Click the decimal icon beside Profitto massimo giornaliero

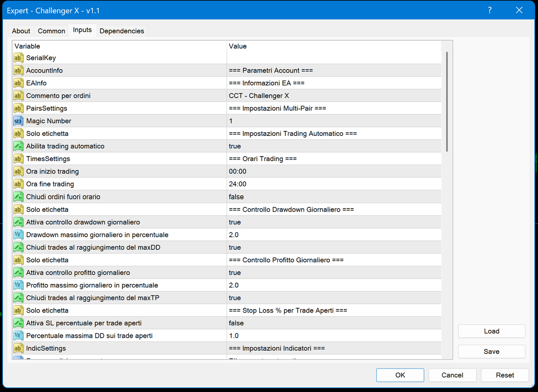click(18, 285)
